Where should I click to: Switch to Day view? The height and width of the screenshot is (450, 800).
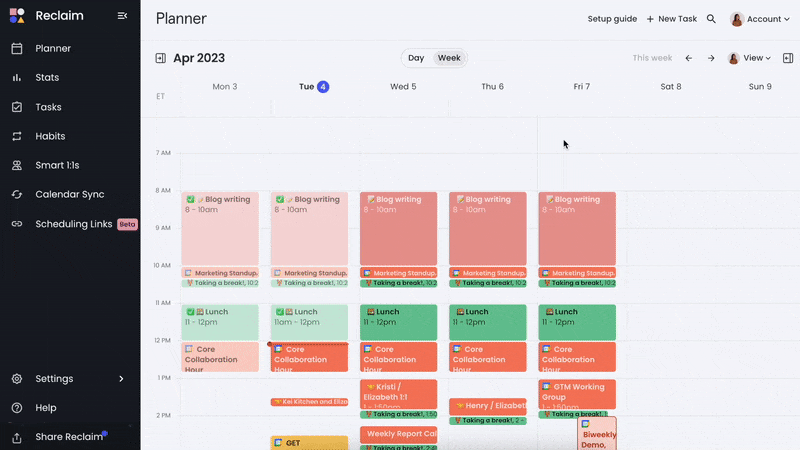pos(416,58)
